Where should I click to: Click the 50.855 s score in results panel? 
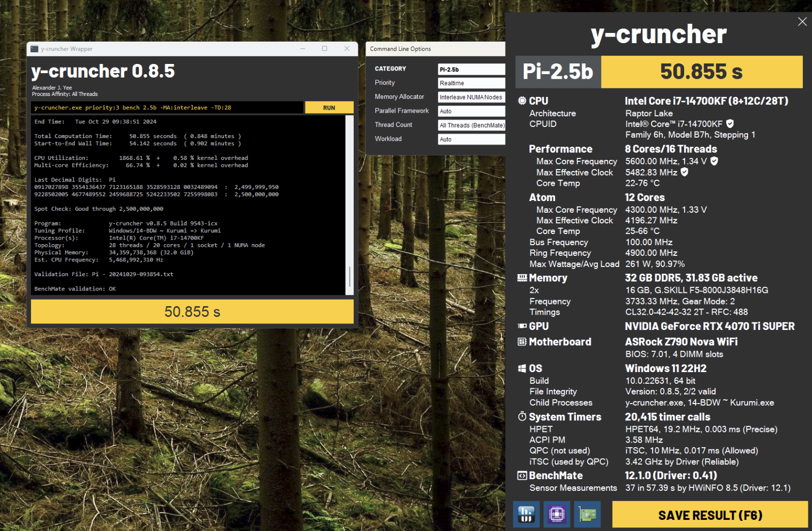702,72
